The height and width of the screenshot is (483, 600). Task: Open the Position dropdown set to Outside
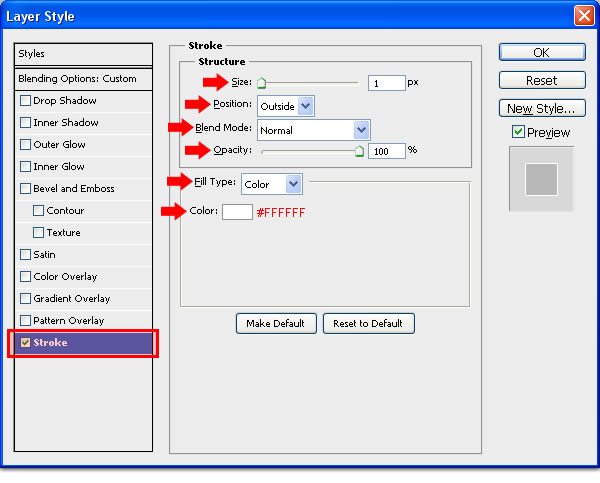pos(286,106)
